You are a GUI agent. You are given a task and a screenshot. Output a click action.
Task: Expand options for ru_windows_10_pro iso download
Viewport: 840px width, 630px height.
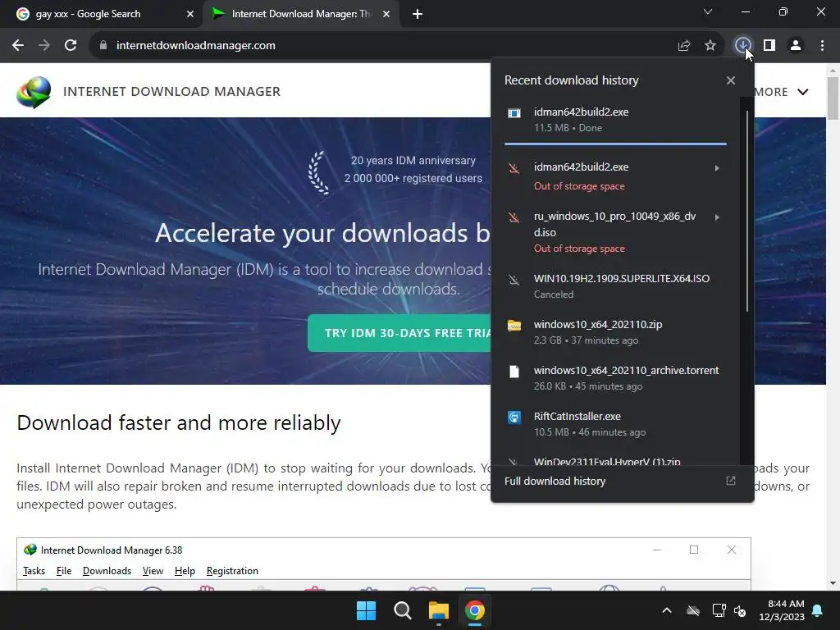pos(717,217)
